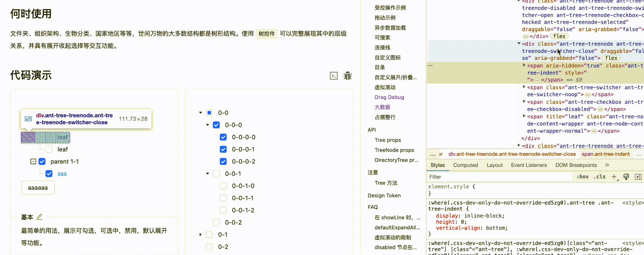644x255 pixels.
Task: Jump to Design Token link
Action: point(384,195)
